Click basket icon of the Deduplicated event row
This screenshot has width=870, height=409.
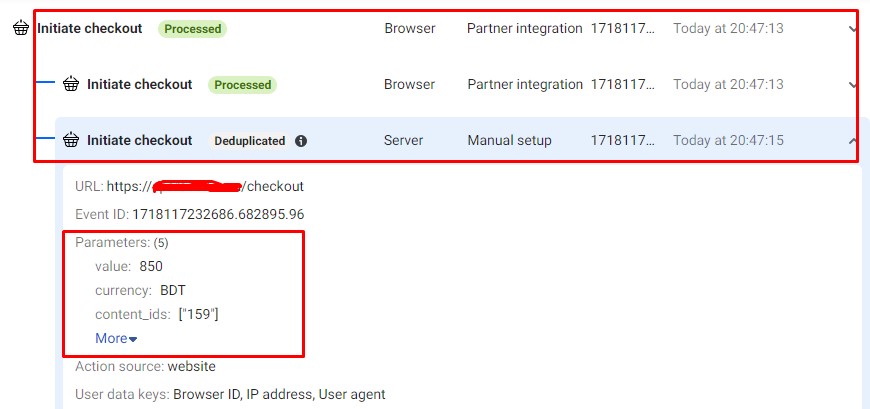pyautogui.click(x=71, y=141)
